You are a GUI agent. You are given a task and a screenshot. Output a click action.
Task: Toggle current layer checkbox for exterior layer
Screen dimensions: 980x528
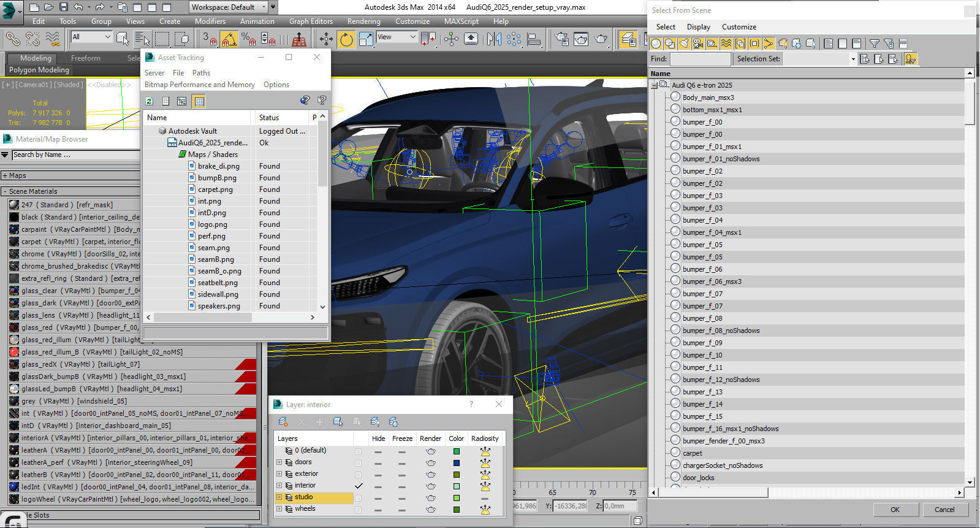(x=359, y=475)
